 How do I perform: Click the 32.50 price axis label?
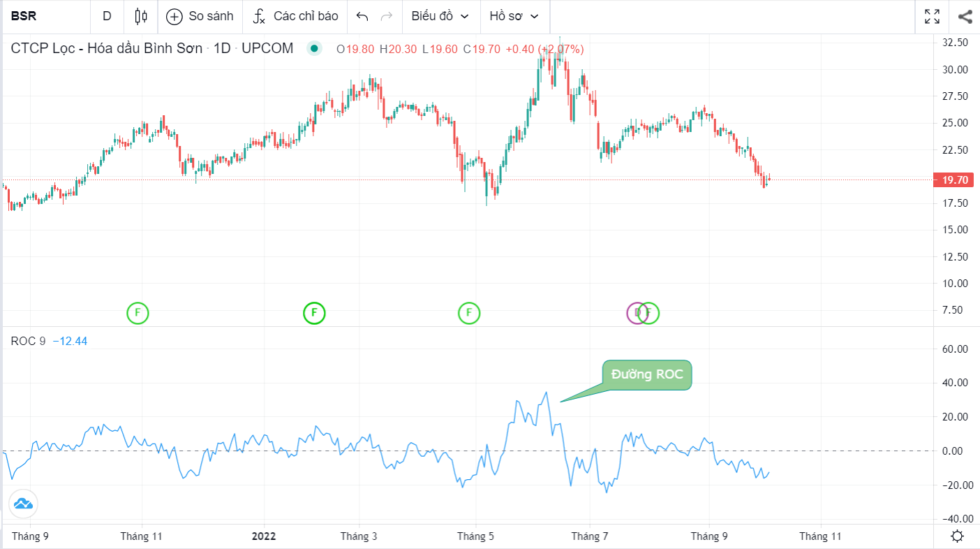click(x=955, y=43)
